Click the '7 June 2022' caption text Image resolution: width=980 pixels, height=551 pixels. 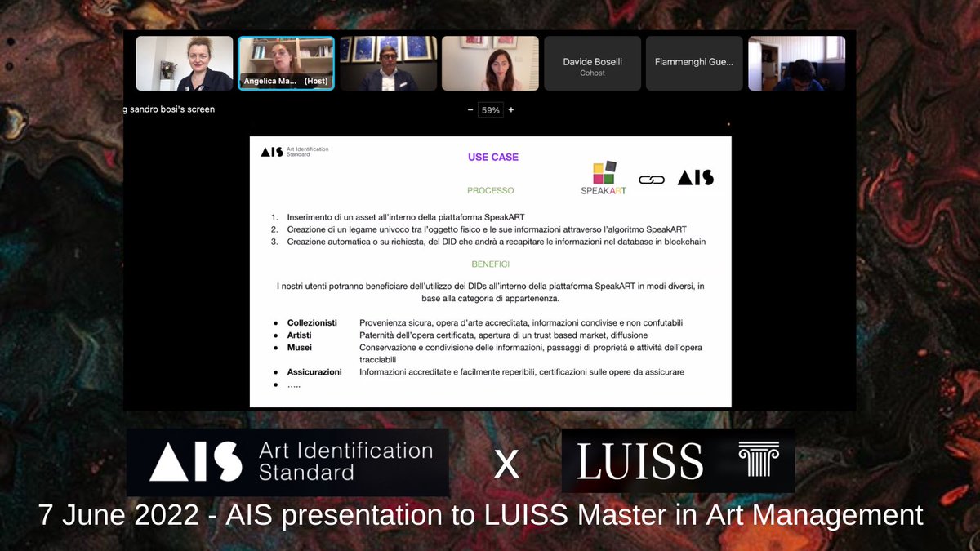pyautogui.click(x=481, y=516)
